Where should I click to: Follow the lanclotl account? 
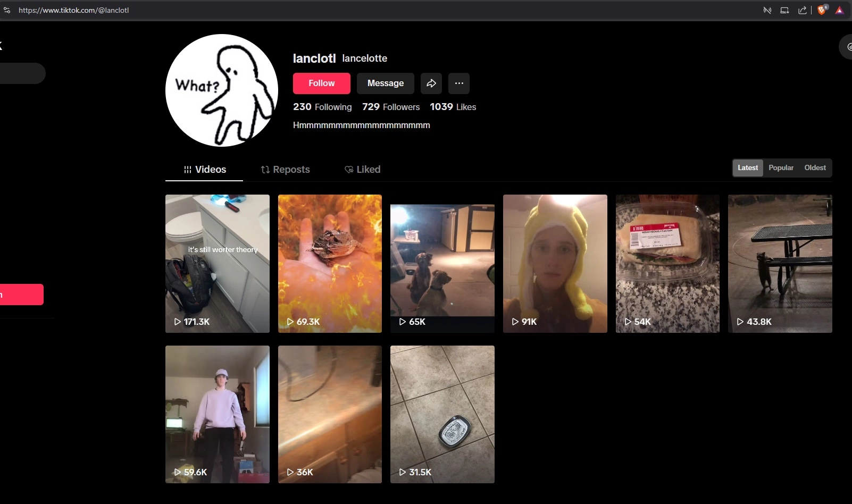(x=322, y=83)
